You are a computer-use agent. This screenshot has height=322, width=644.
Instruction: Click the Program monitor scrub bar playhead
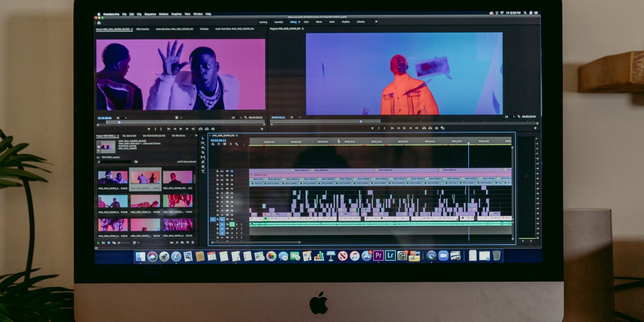click(x=360, y=122)
